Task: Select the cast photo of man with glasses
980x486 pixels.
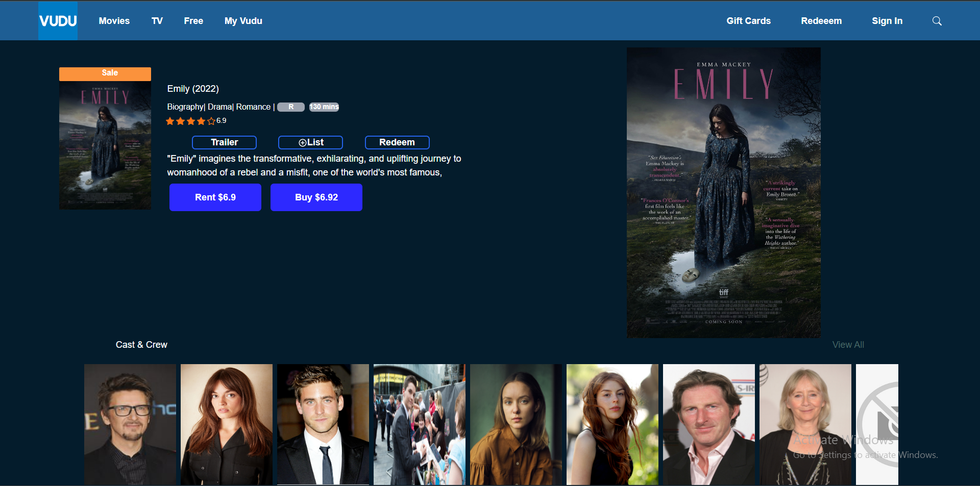Action: coord(130,424)
